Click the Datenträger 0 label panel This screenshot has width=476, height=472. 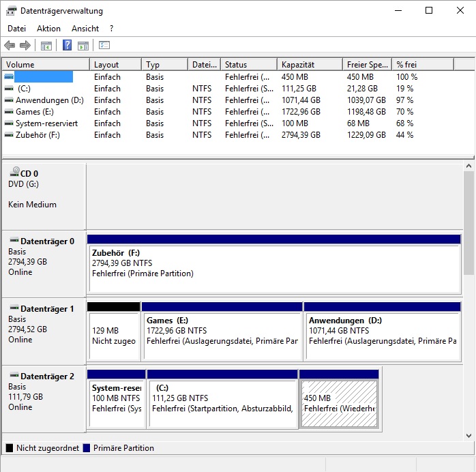pos(44,264)
